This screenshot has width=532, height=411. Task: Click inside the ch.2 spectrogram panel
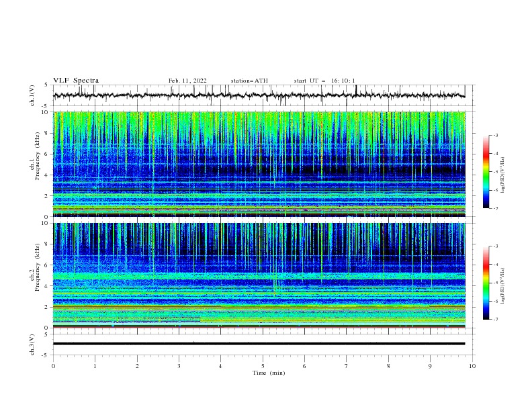pos(259,275)
